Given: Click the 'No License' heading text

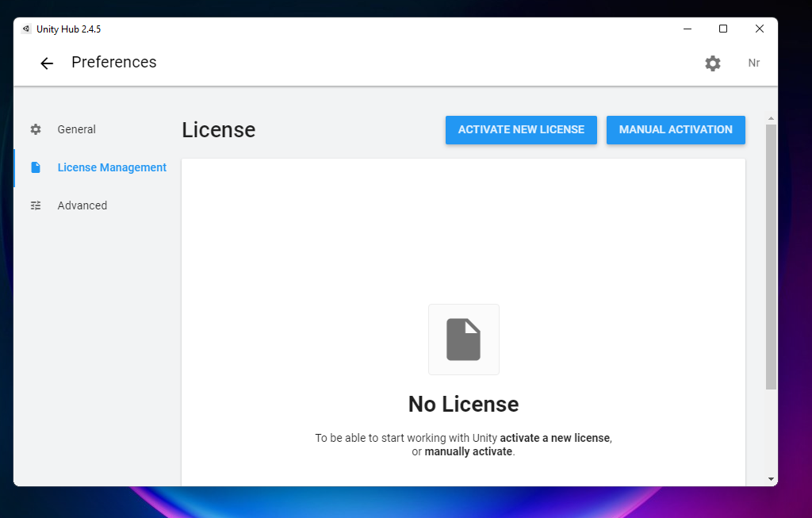Looking at the screenshot, I should [x=463, y=404].
